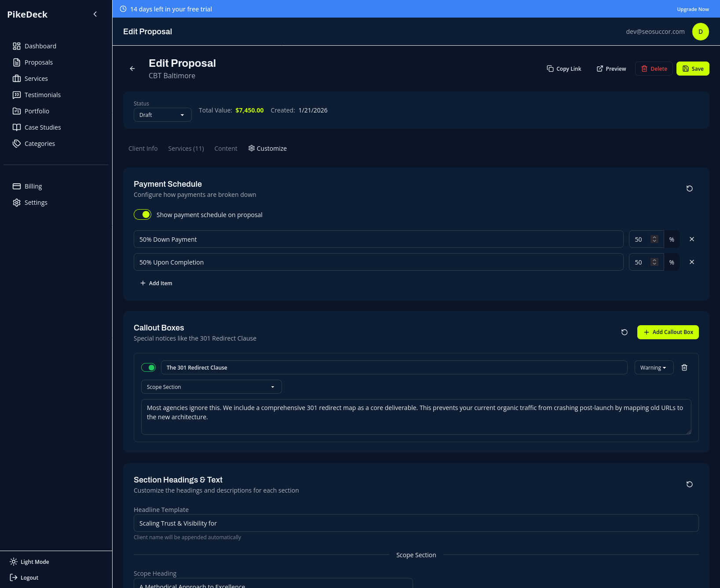Remove the 50% Down Payment row
720x588 pixels.
click(x=691, y=239)
